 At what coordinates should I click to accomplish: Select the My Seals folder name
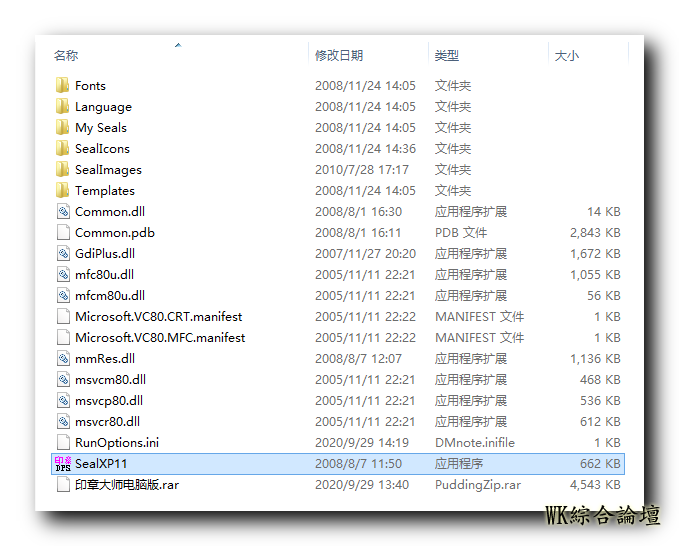(101, 128)
